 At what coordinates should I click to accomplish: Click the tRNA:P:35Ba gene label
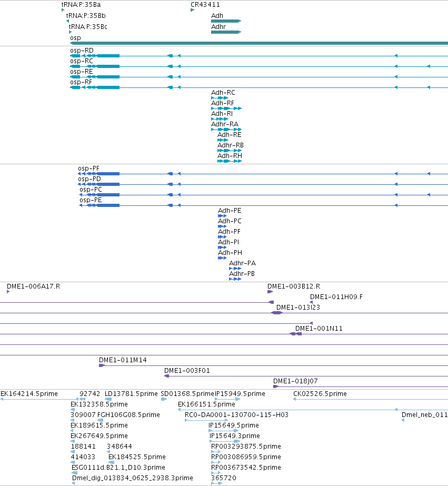(x=81, y=5)
